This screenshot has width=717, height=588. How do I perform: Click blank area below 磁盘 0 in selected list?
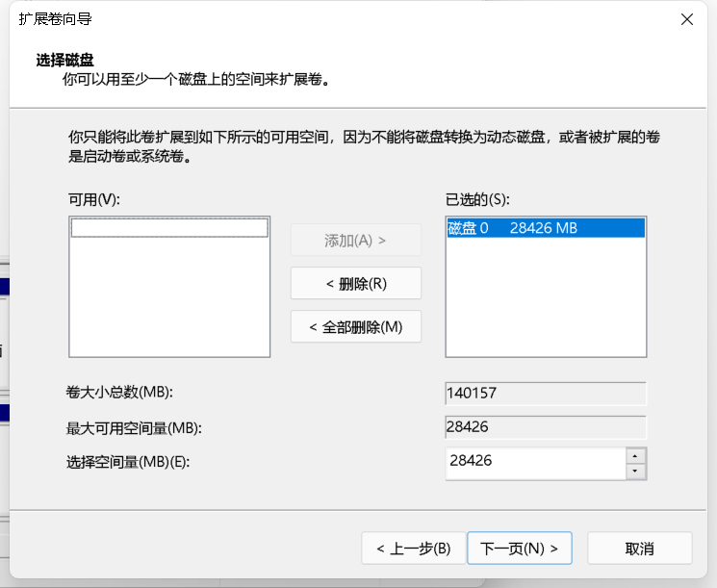pyautogui.click(x=546, y=298)
